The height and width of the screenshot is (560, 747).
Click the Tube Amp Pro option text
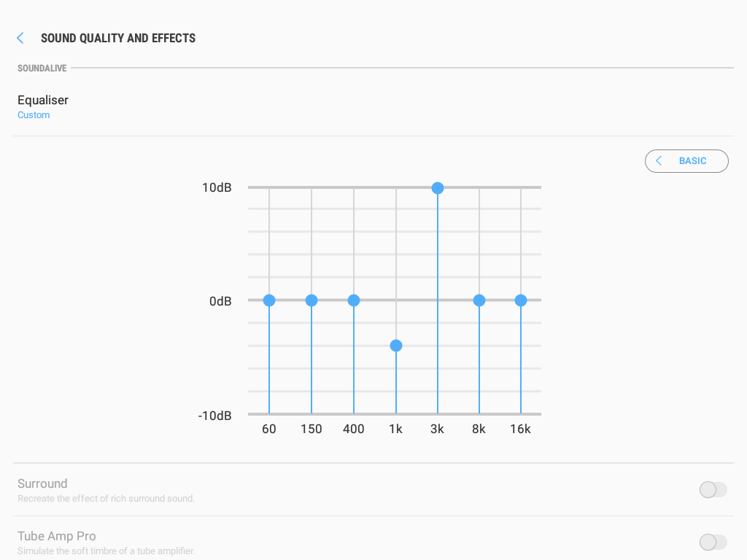[x=57, y=536]
